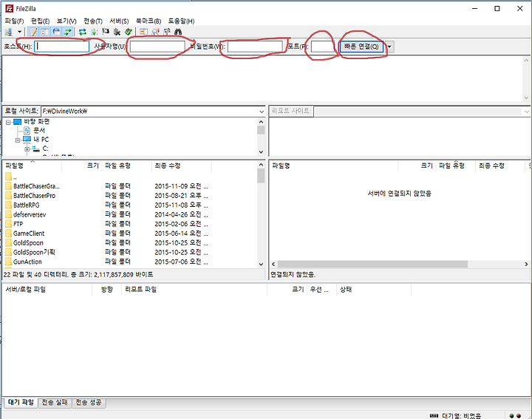Focus the 비밀번호(W) password field
532x419 pixels.
(x=255, y=46)
